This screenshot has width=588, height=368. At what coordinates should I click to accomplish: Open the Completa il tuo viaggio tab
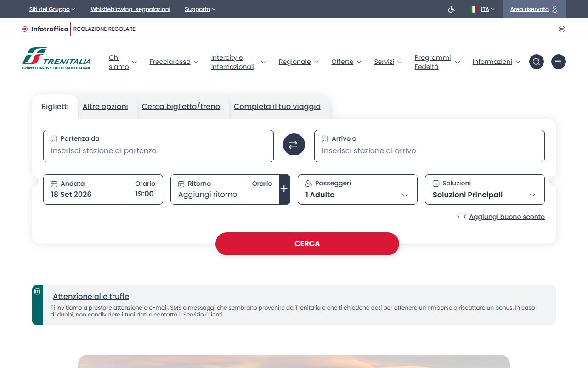277,107
